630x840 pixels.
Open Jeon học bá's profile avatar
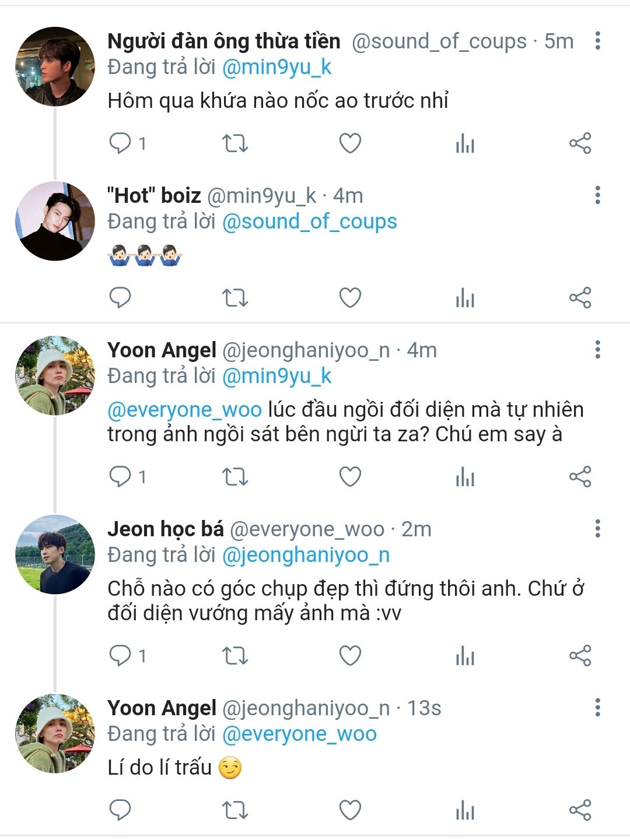pos(55,554)
